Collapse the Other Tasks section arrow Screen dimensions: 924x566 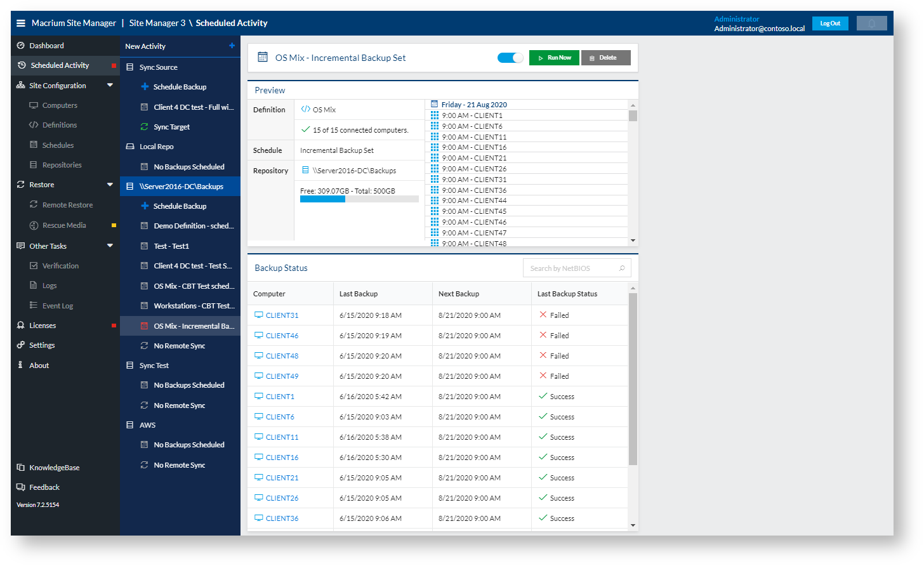point(110,246)
